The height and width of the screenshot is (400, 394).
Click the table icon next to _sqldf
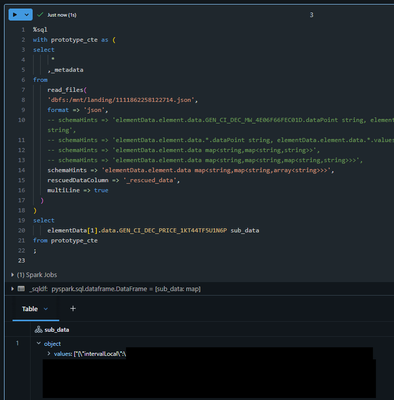pyautogui.click(x=21, y=289)
